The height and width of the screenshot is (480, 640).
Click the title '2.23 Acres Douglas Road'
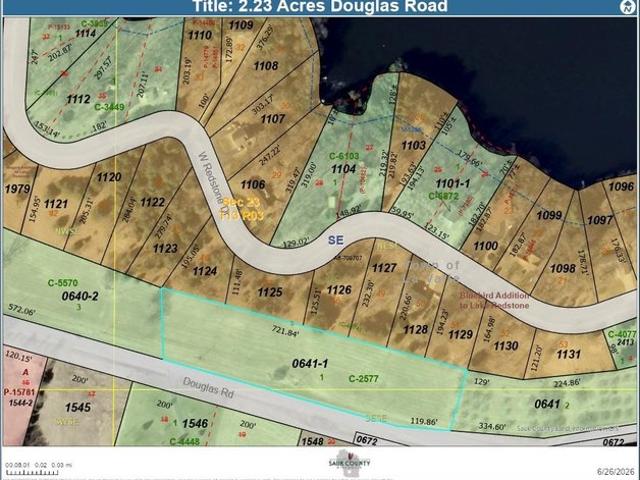[320, 6]
